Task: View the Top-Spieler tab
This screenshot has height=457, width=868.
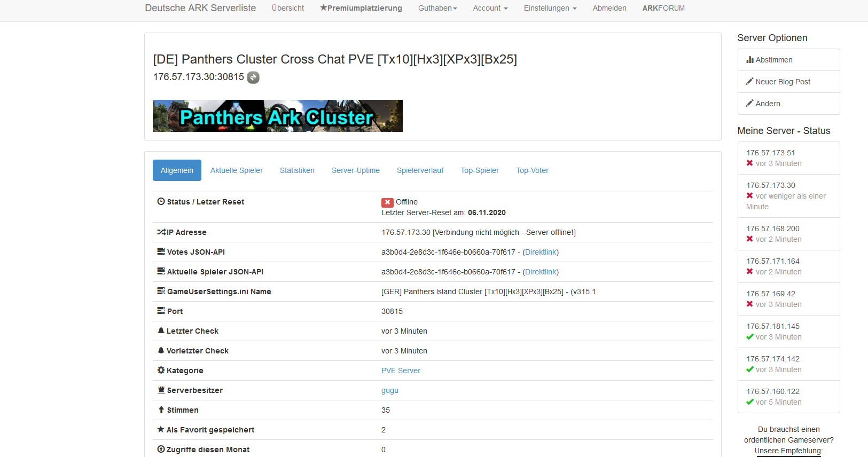Action: (x=480, y=170)
